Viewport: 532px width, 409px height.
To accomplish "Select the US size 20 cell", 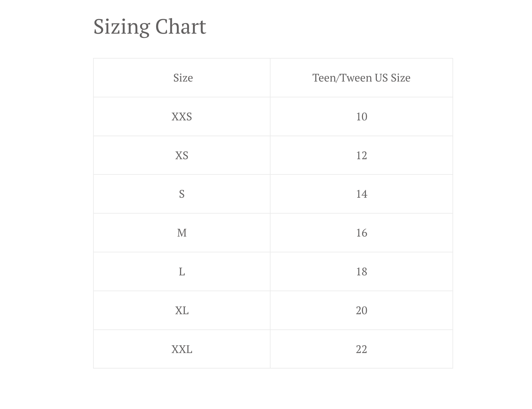I will click(x=361, y=311).
